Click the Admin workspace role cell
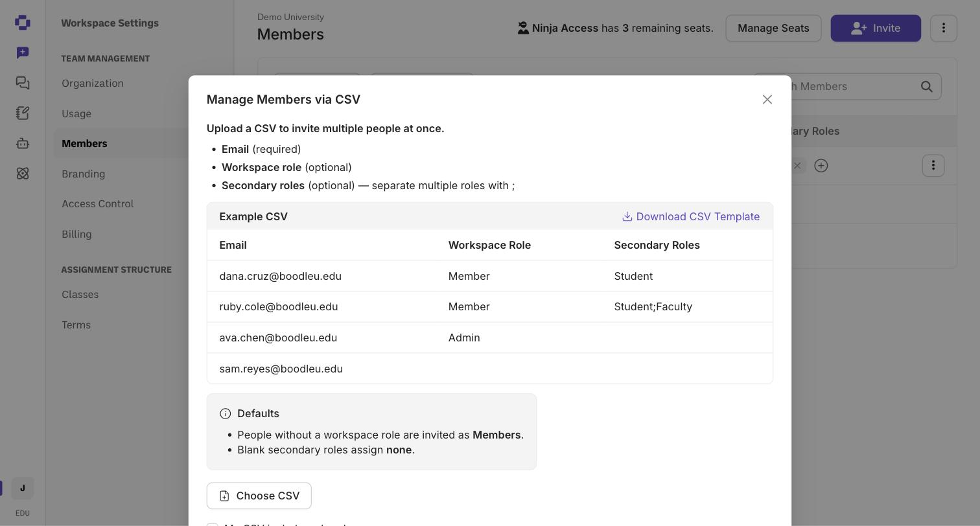This screenshot has width=980, height=526. [464, 337]
